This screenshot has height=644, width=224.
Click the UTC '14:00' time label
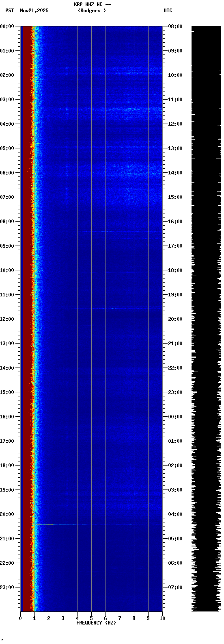tap(175, 173)
